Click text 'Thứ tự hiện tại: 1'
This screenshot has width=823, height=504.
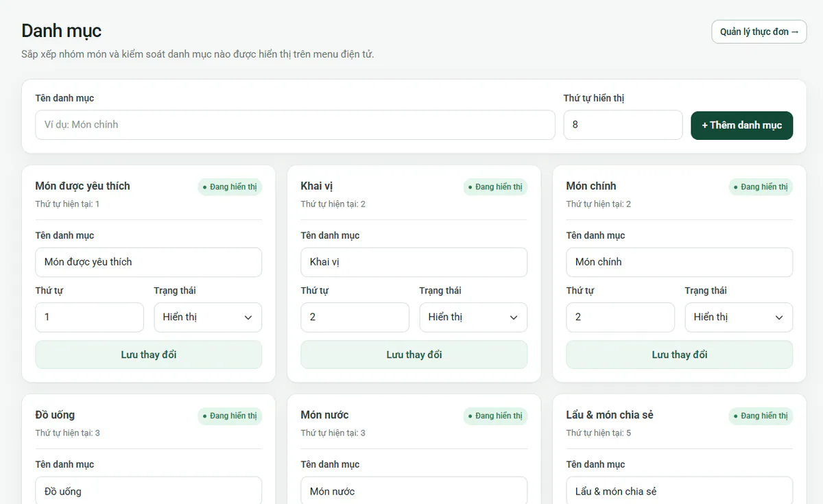68,204
